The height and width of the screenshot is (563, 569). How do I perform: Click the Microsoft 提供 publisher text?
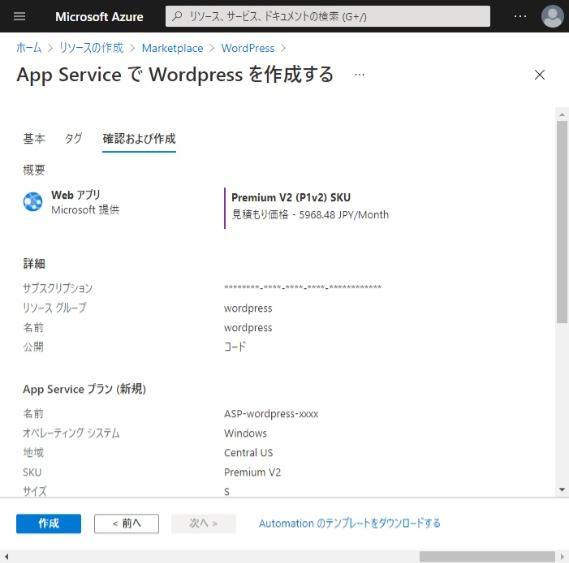(85, 210)
